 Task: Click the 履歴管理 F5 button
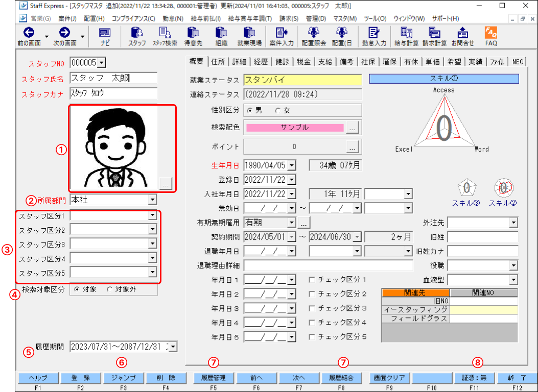214,378
